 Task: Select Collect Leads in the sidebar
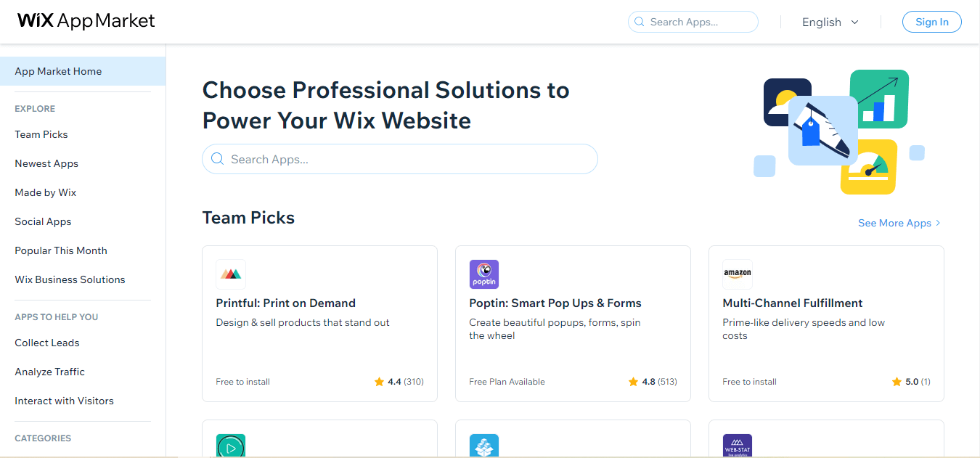[x=47, y=343]
